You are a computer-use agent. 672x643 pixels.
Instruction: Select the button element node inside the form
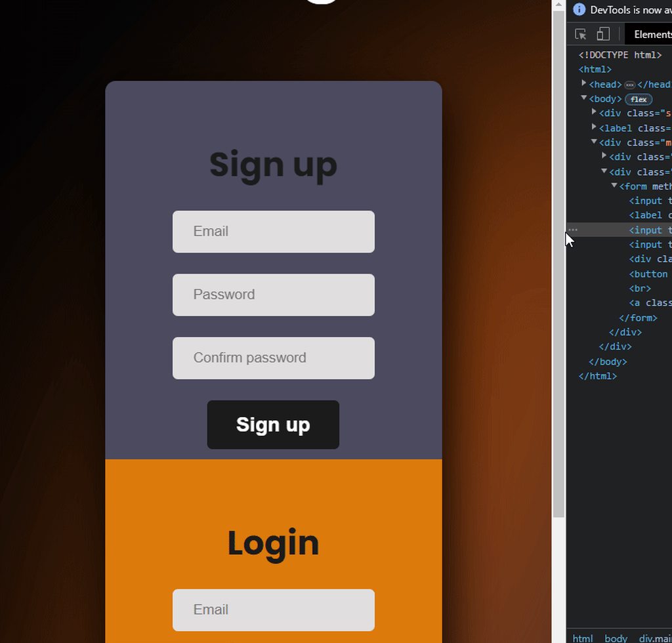[648, 274]
